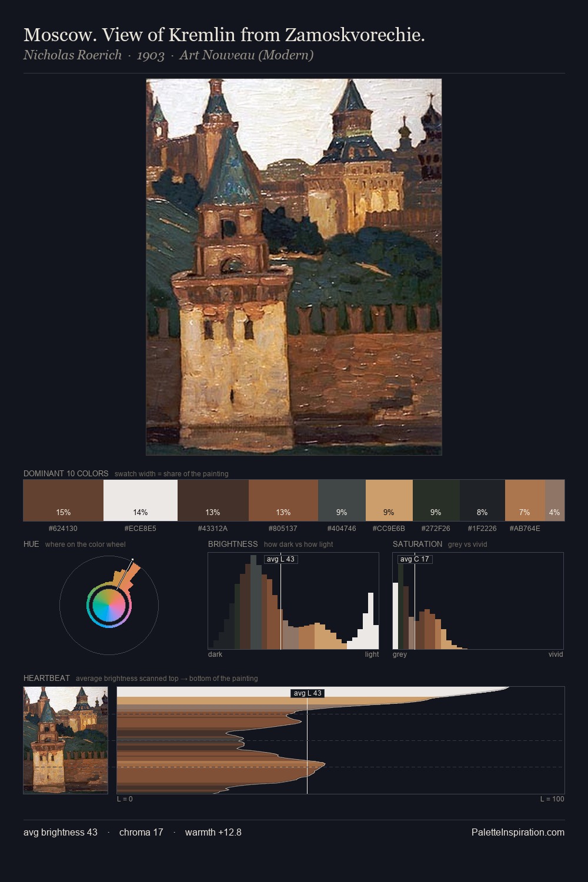Click the hex code #1F2226 label
Image resolution: width=588 pixels, height=882 pixels.
[482, 529]
